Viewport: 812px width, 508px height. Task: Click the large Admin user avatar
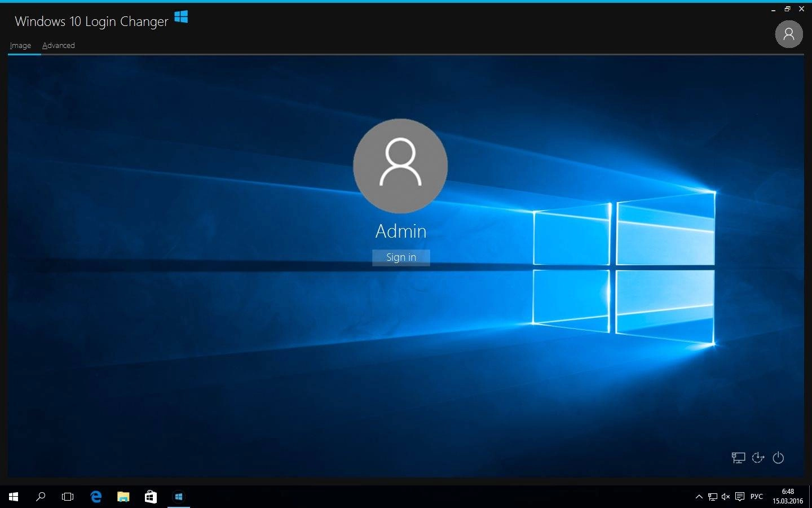point(400,166)
